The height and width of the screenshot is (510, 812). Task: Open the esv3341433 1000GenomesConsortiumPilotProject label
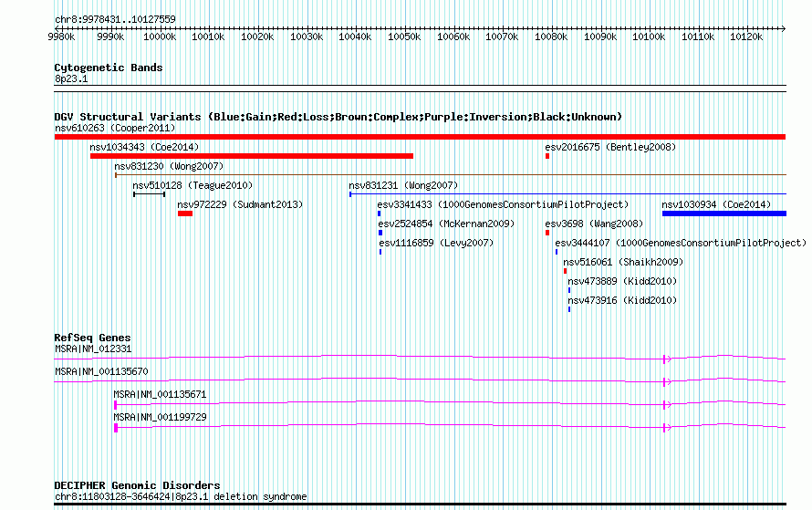503,204
